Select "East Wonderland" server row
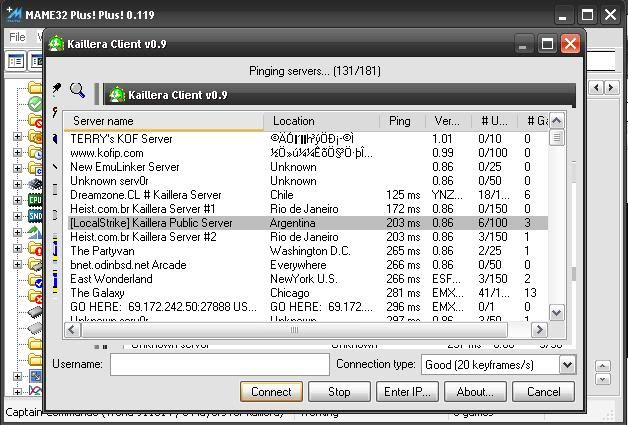628x425 pixels. (307, 279)
